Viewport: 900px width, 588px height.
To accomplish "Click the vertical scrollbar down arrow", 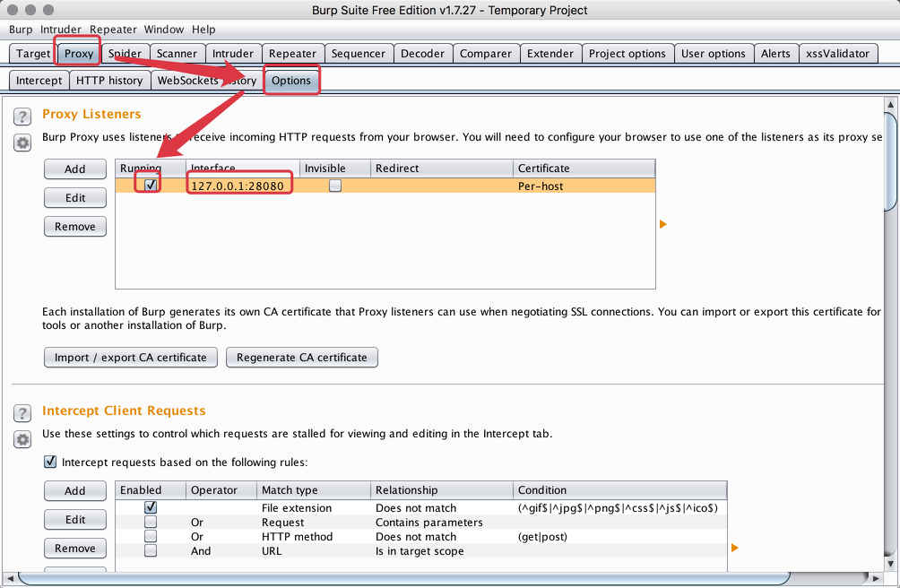I will 890,564.
